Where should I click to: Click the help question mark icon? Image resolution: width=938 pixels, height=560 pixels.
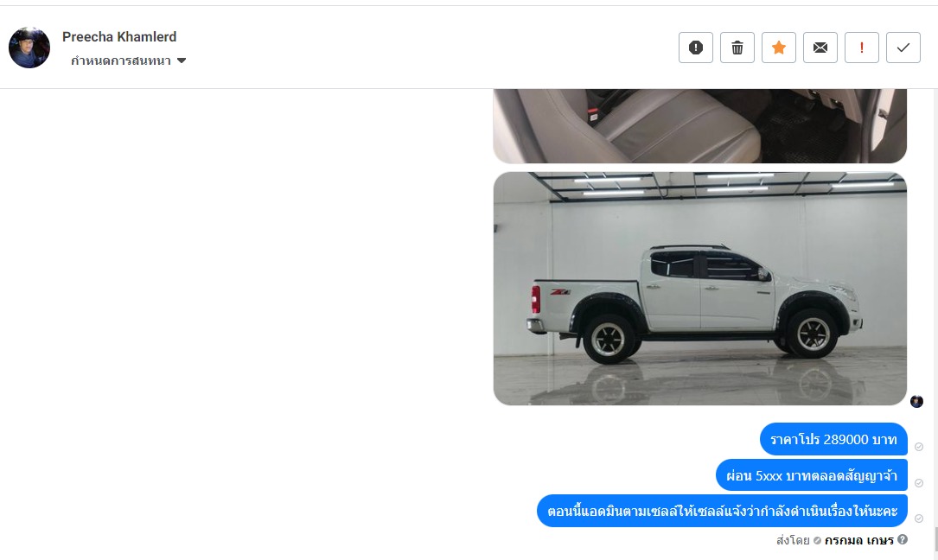[902, 539]
